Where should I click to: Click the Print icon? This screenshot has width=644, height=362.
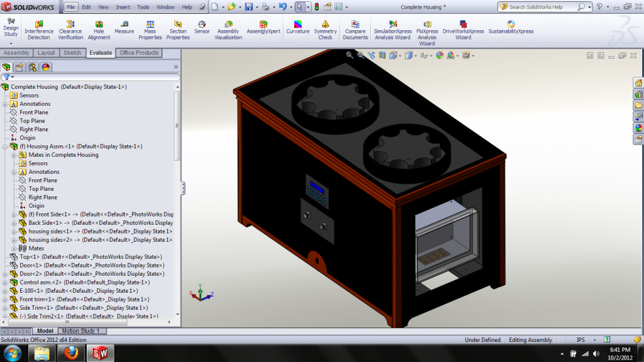coord(266,7)
